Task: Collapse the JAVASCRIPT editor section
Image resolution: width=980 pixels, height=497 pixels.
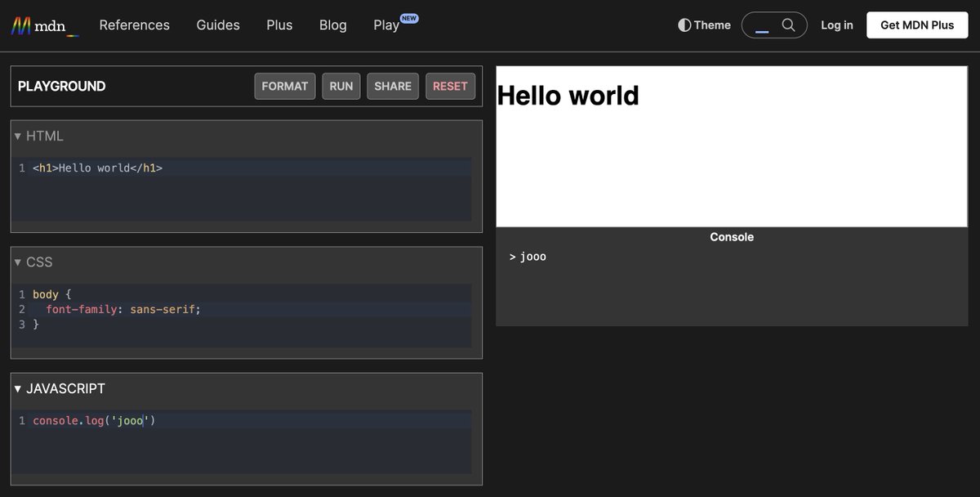Action: click(x=18, y=388)
